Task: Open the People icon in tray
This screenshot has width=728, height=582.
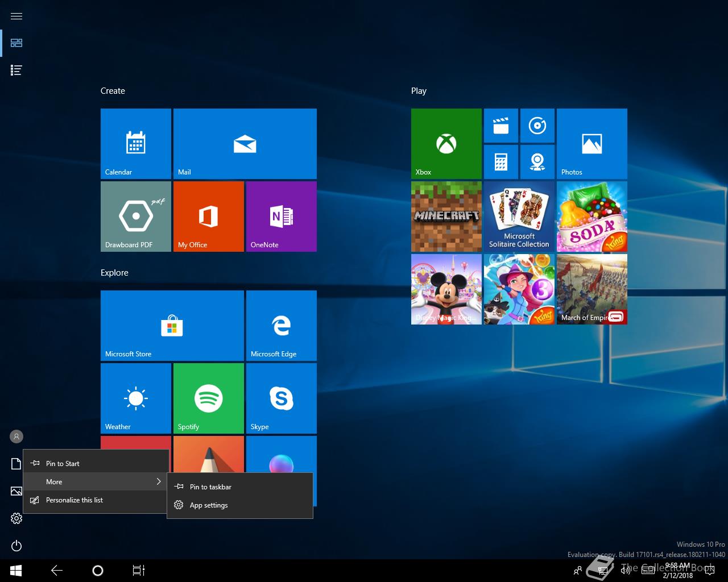Action: click(578, 571)
